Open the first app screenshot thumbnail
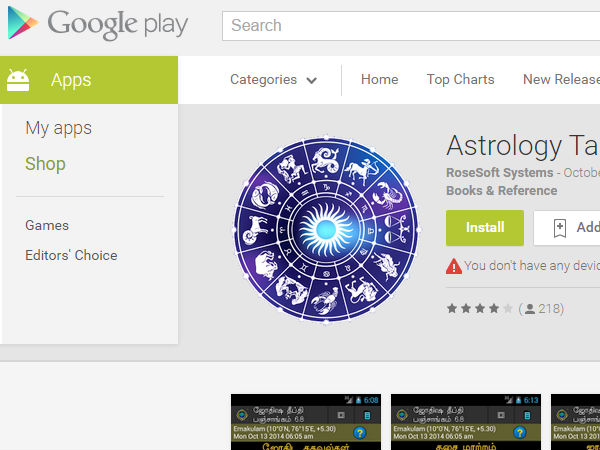The width and height of the screenshot is (600, 450). [306, 422]
